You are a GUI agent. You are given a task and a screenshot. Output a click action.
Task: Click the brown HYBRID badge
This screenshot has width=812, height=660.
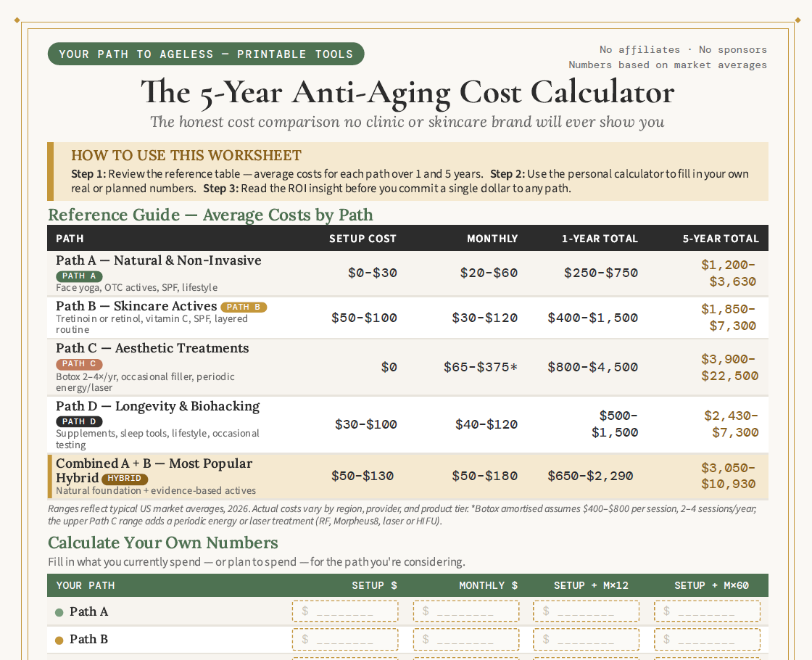tap(125, 479)
